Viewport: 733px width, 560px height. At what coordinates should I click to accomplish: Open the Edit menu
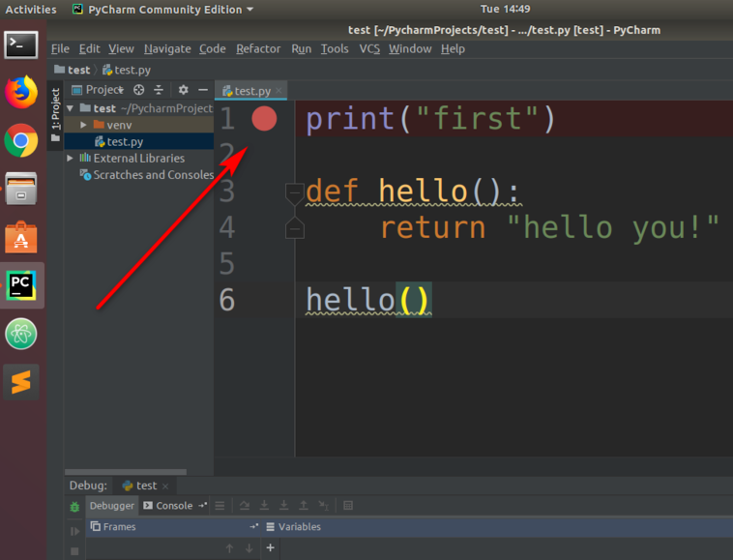pos(89,49)
